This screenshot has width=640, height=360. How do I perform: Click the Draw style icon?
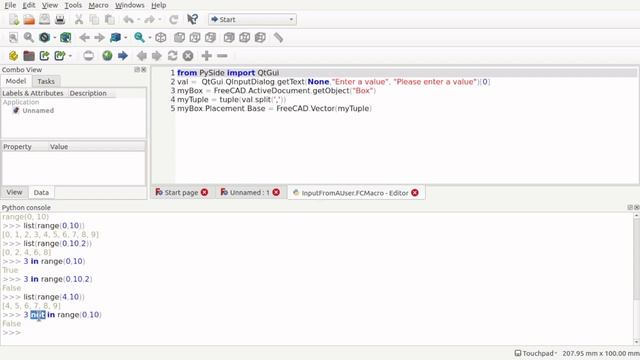click(44, 38)
